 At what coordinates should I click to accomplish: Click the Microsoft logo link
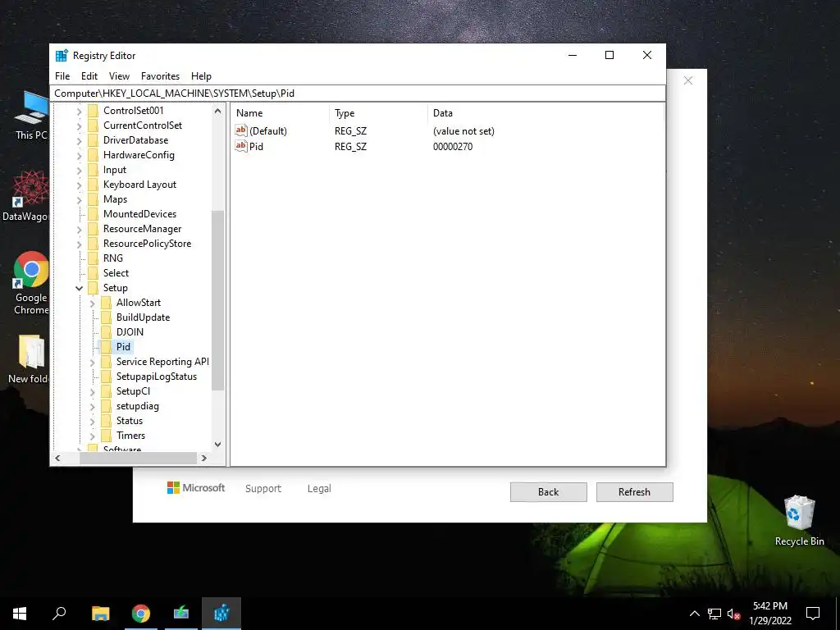(x=196, y=487)
